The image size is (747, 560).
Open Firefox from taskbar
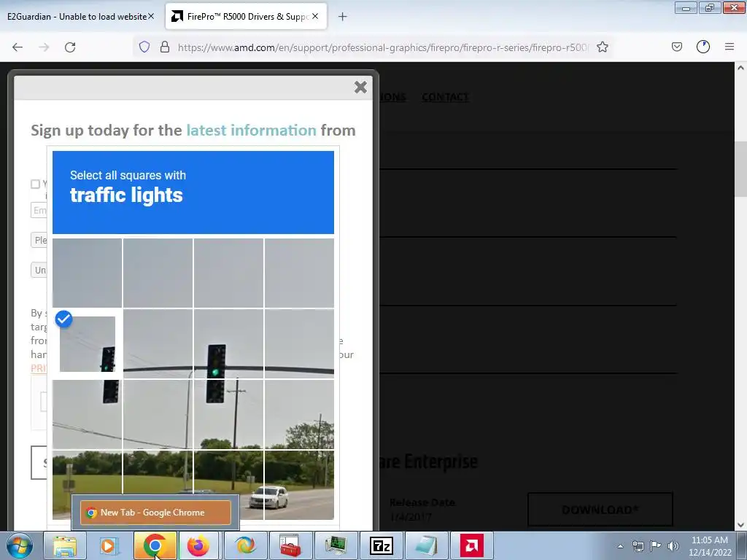click(x=198, y=545)
